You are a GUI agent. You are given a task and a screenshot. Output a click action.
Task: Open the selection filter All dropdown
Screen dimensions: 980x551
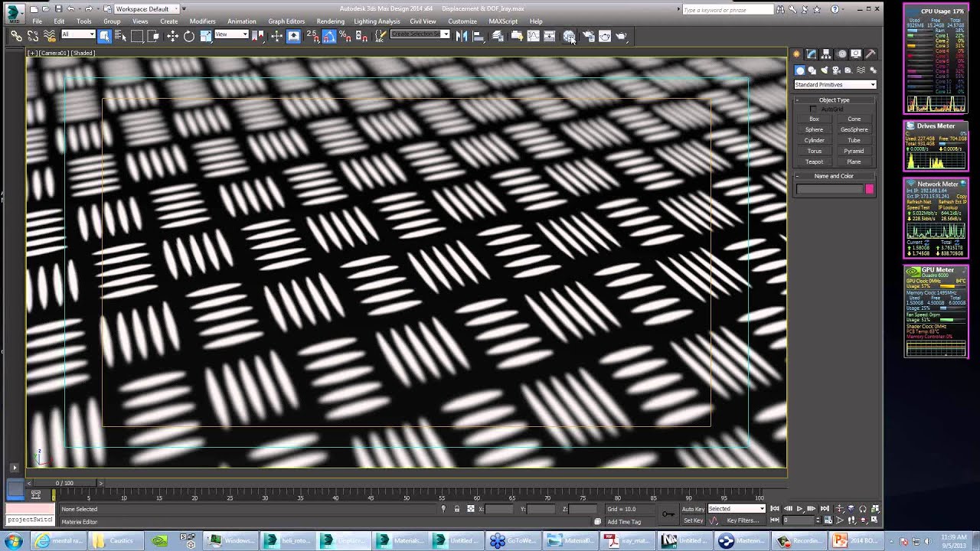(78, 34)
